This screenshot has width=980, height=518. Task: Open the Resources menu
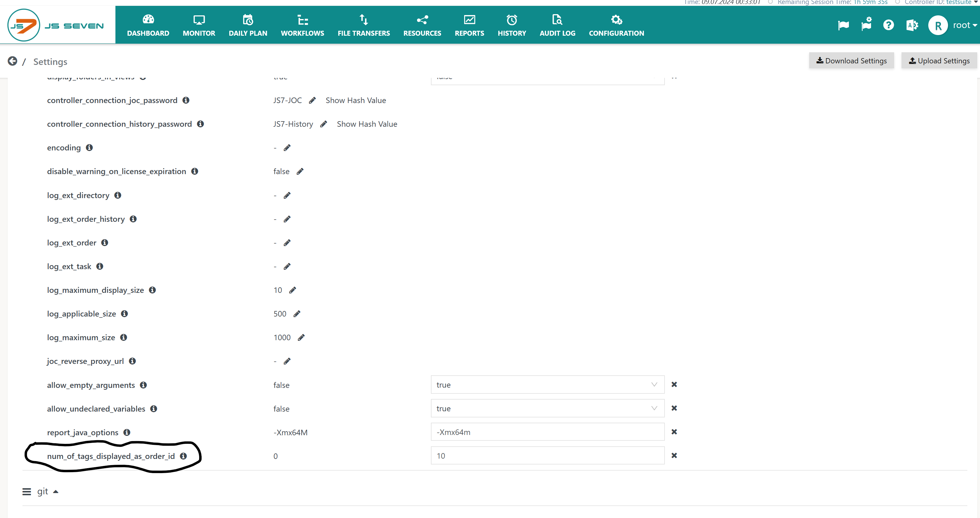click(x=422, y=25)
